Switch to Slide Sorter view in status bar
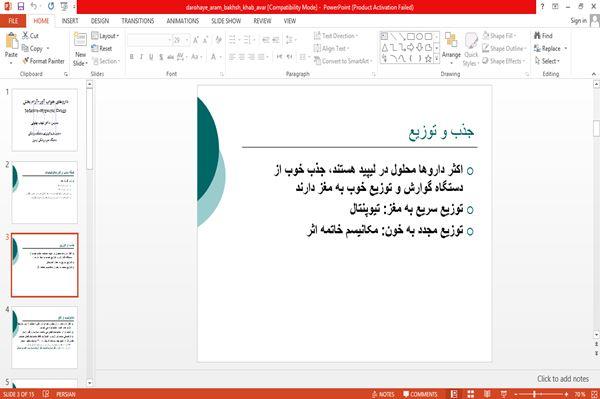 [470, 394]
